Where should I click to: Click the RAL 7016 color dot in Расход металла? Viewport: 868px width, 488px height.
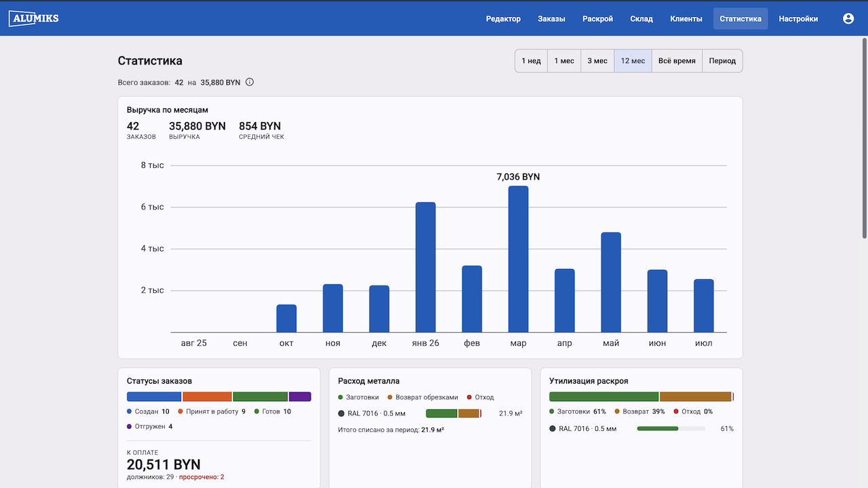[342, 413]
